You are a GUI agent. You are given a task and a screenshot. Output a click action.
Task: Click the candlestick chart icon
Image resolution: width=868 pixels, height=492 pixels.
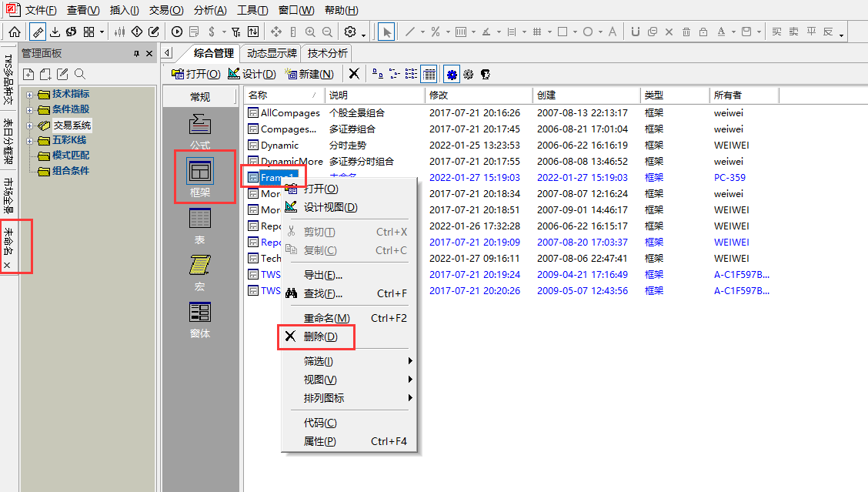point(119,32)
